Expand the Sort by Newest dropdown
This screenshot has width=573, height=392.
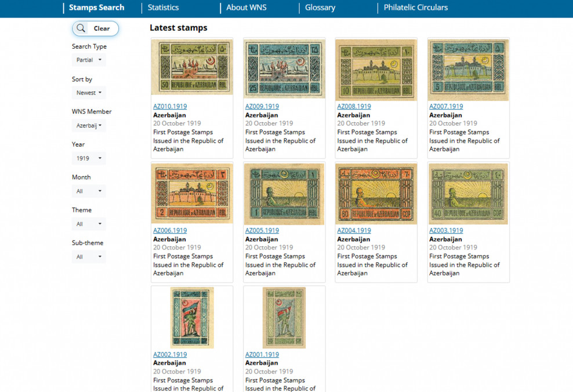89,93
